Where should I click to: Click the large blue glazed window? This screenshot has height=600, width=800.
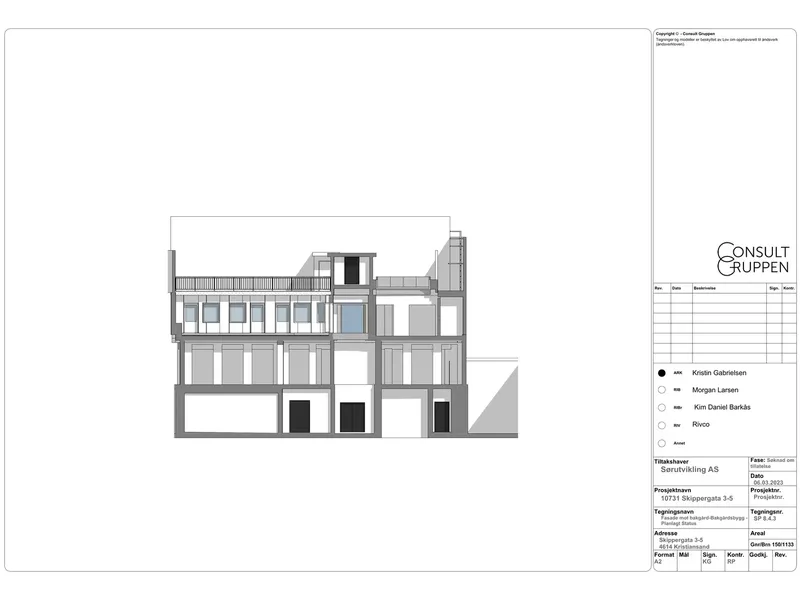click(352, 318)
